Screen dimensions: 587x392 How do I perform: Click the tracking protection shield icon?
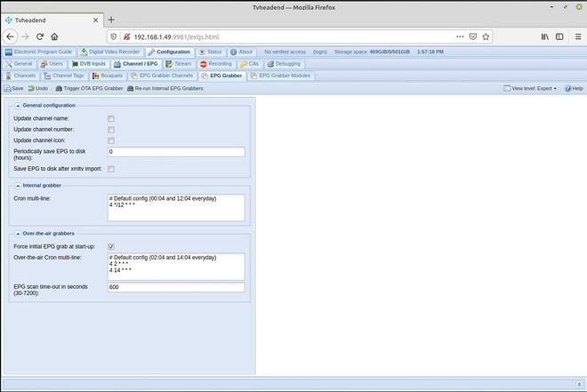click(114, 36)
